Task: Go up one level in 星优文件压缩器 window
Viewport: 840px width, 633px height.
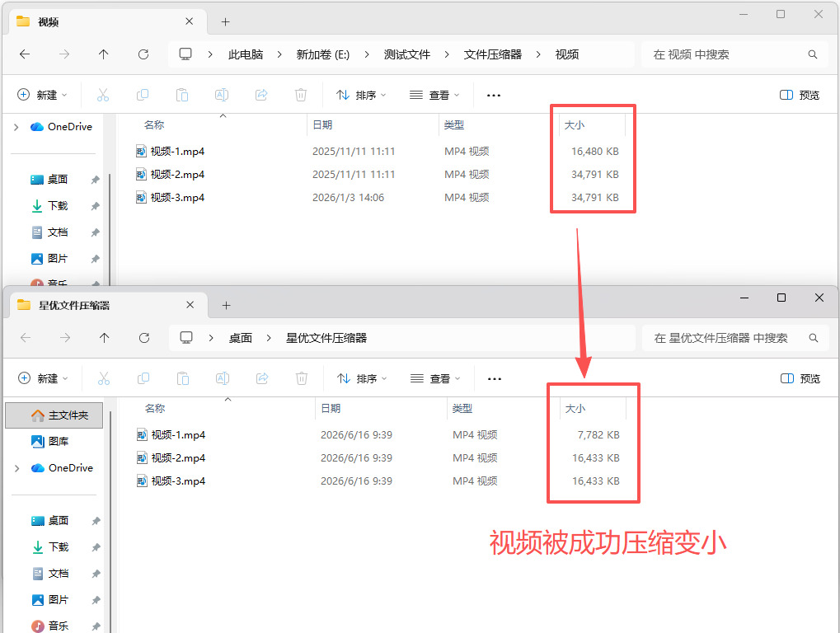Action: coord(105,338)
